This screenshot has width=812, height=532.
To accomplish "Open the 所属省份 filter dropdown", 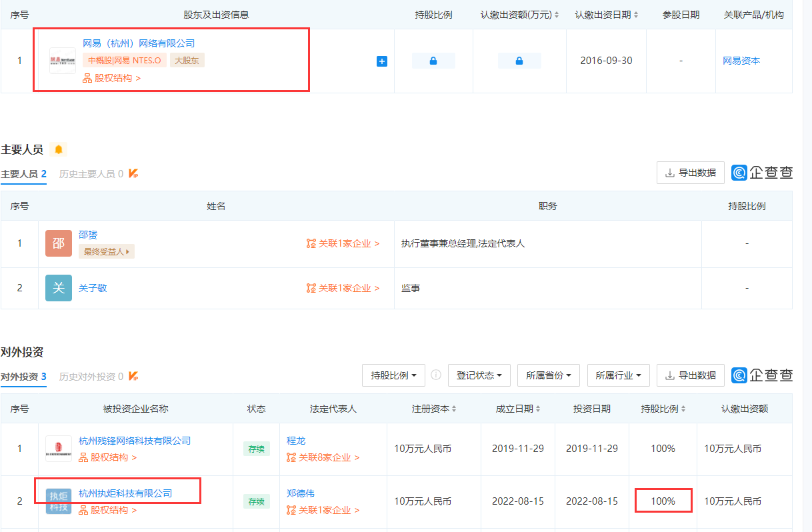I will [549, 375].
